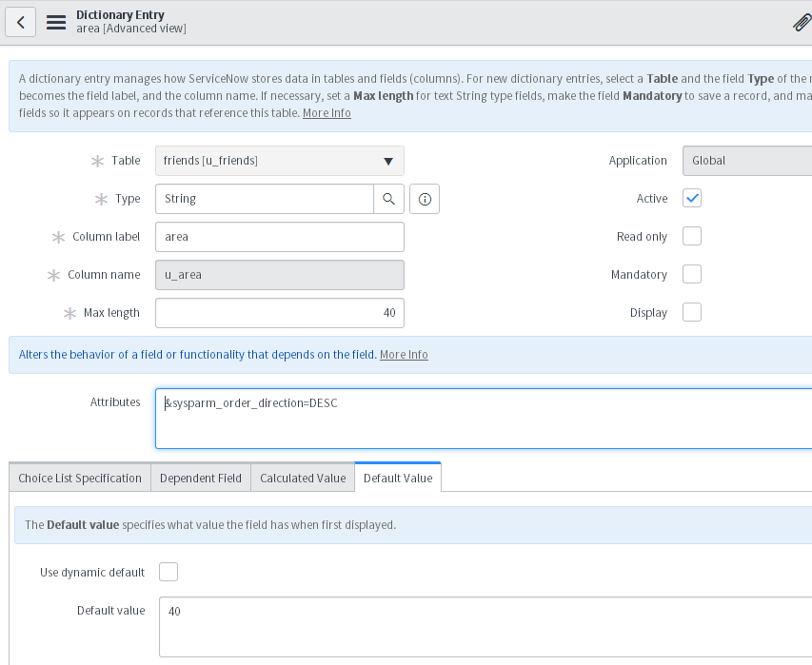
Task: Uncheck the Active checkbox
Action: click(x=692, y=198)
